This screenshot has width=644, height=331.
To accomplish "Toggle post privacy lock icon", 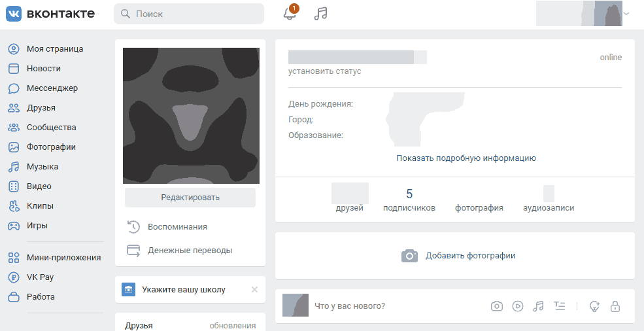I will [x=615, y=305].
